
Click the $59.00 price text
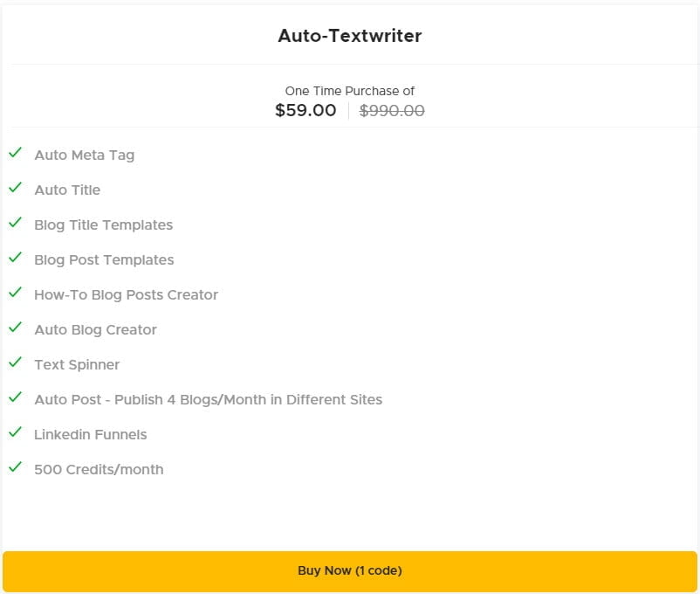(305, 111)
